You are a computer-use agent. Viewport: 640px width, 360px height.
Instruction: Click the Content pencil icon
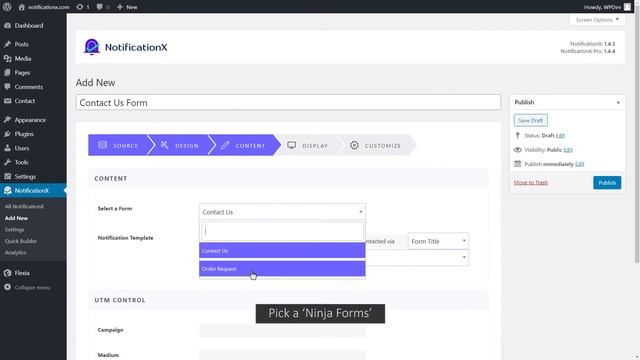pos(225,145)
